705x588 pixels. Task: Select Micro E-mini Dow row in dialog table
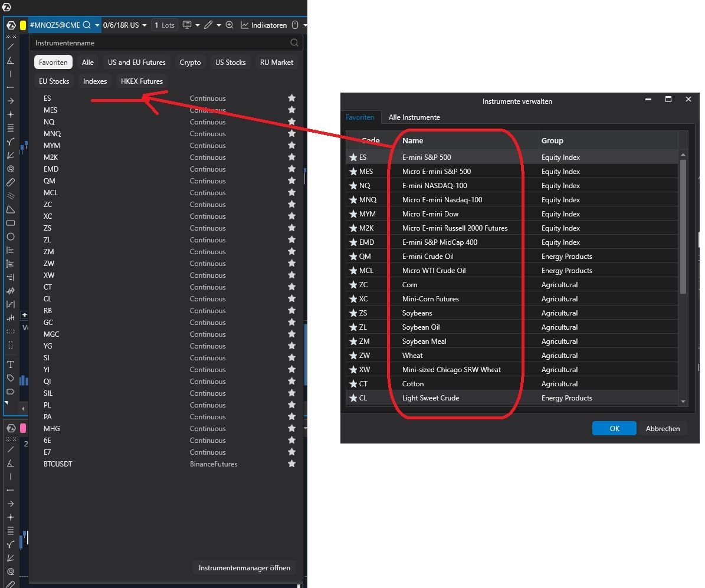511,214
